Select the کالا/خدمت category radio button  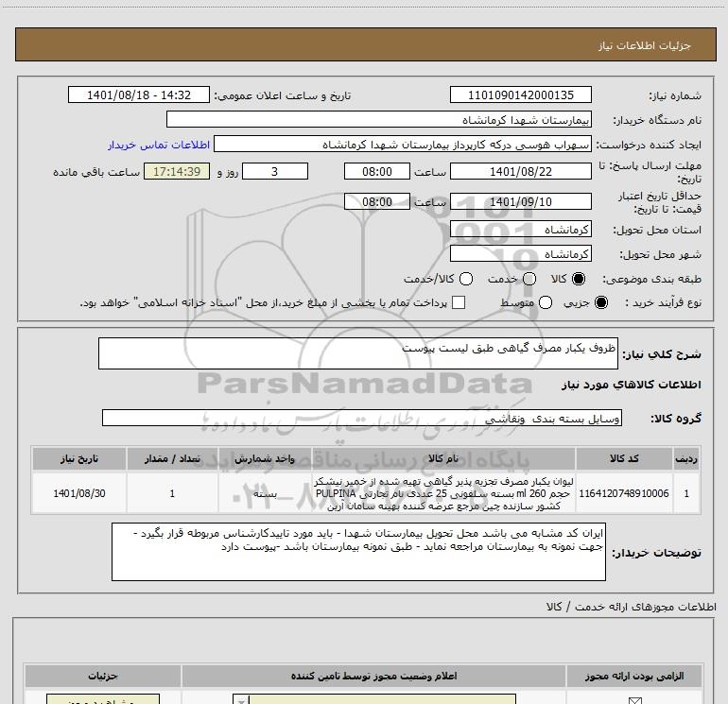pyautogui.click(x=466, y=279)
